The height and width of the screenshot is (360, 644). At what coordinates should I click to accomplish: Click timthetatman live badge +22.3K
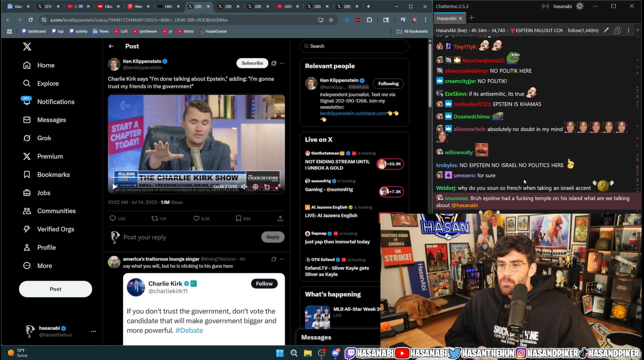coord(390,164)
